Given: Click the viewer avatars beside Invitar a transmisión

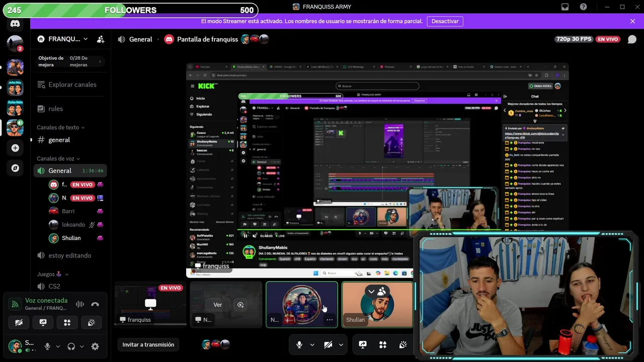Looking at the screenshot, I should point(215,344).
